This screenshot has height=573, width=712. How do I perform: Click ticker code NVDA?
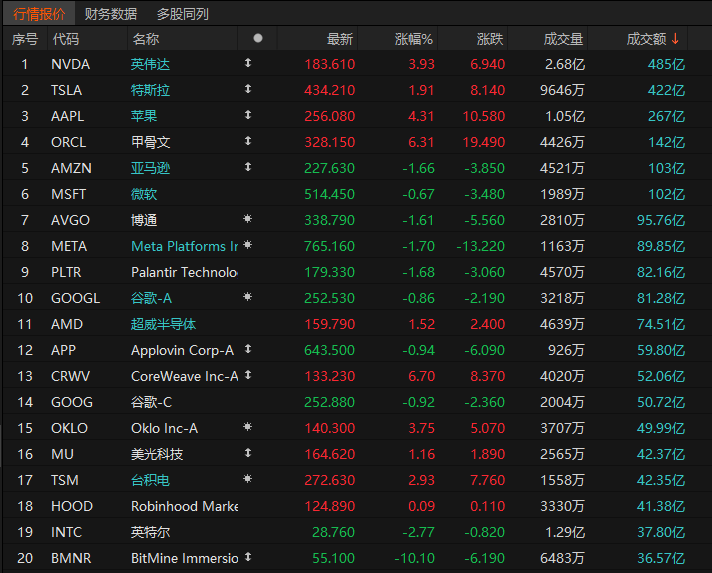coord(70,64)
